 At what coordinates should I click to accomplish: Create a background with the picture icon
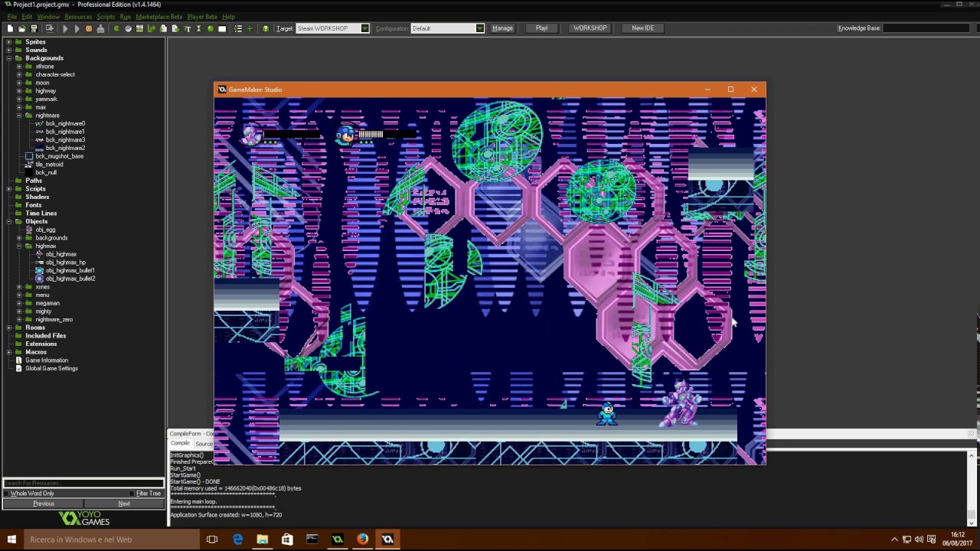[x=139, y=28]
